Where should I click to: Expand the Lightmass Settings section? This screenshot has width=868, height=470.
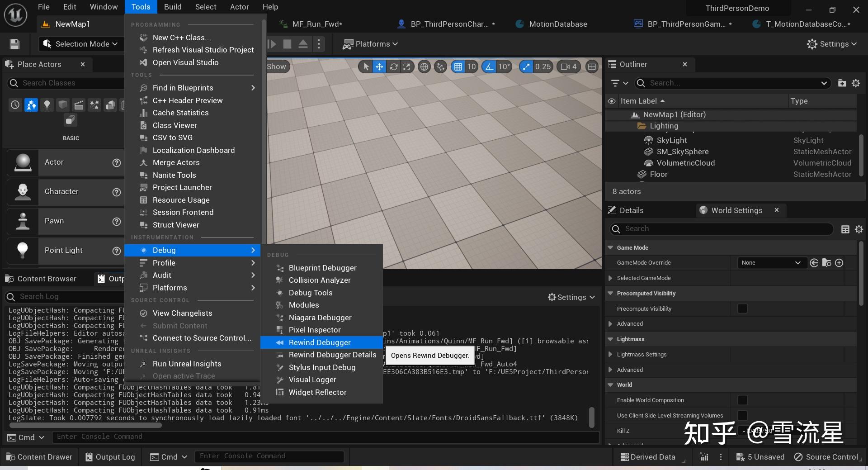610,355
